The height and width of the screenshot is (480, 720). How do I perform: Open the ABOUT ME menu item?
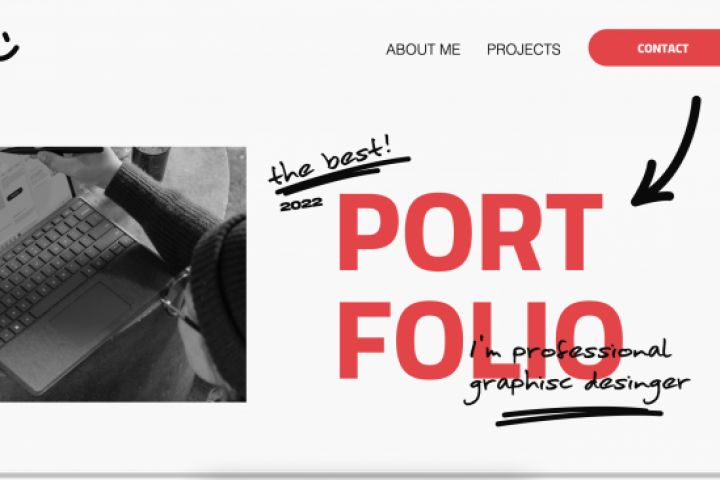coord(423,49)
